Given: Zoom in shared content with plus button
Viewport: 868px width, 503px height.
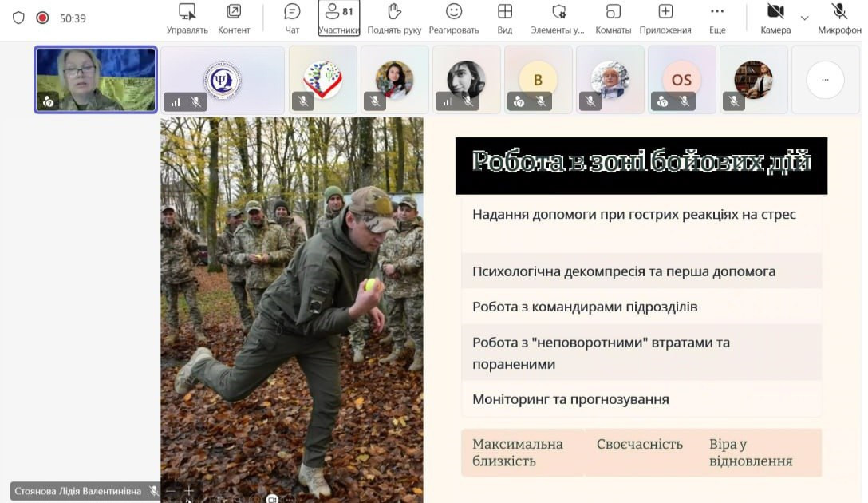Looking at the screenshot, I should pyautogui.click(x=189, y=491).
